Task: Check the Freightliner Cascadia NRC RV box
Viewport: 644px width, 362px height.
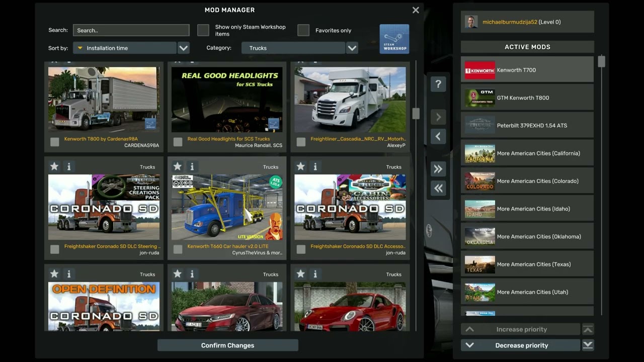Action: [x=301, y=142]
